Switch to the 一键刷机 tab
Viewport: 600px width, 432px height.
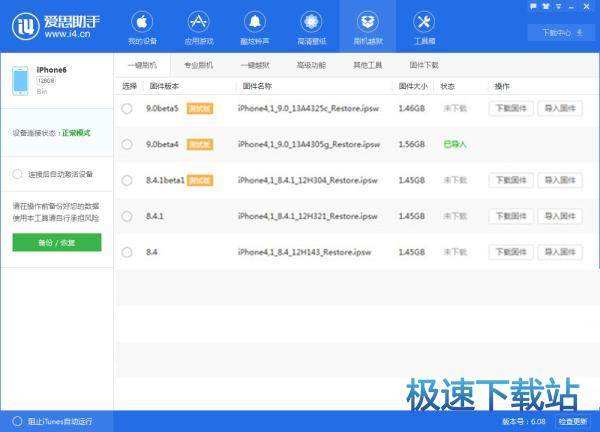pos(142,65)
